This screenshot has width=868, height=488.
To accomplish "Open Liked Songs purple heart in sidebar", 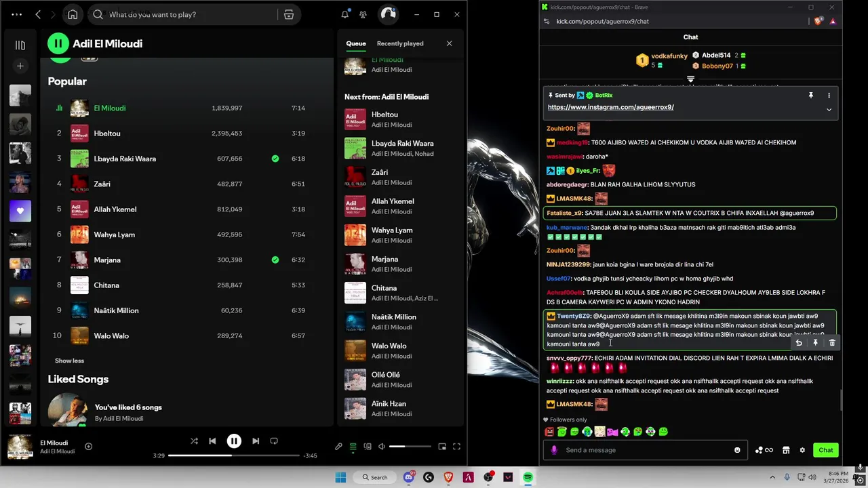I will [x=20, y=211].
